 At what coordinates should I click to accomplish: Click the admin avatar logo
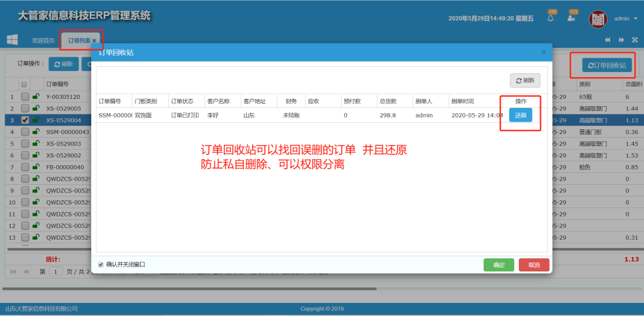click(598, 19)
